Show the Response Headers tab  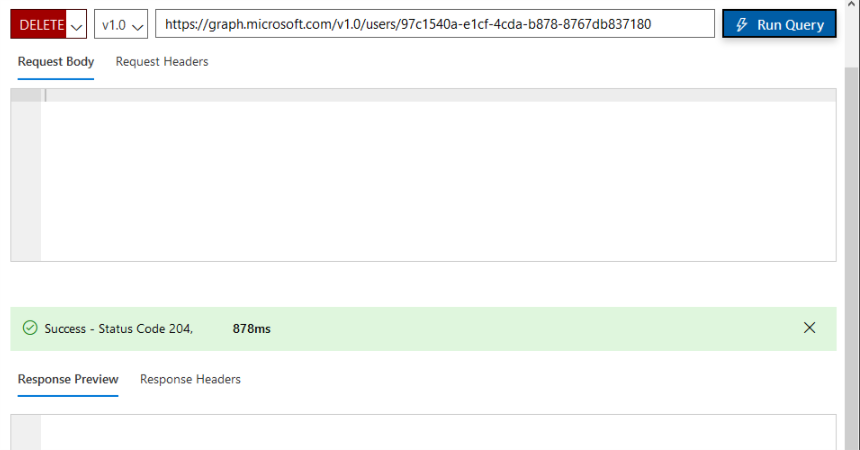190,379
